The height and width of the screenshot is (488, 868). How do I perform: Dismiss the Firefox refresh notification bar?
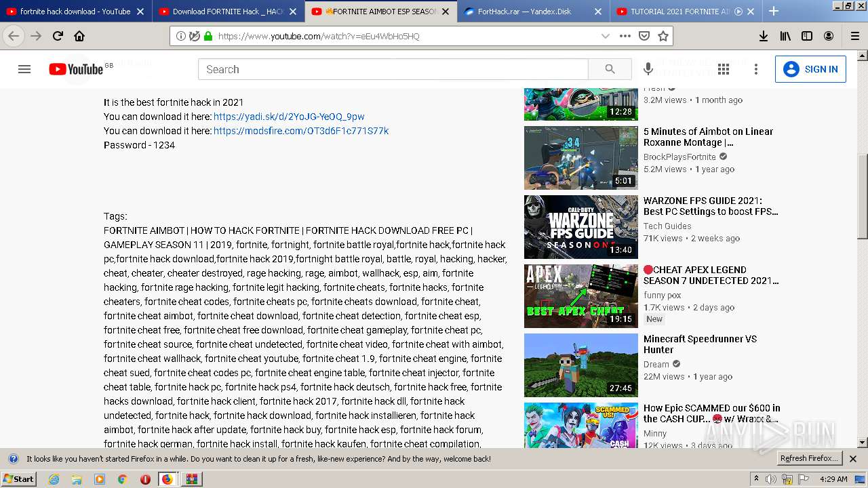pos(853,459)
